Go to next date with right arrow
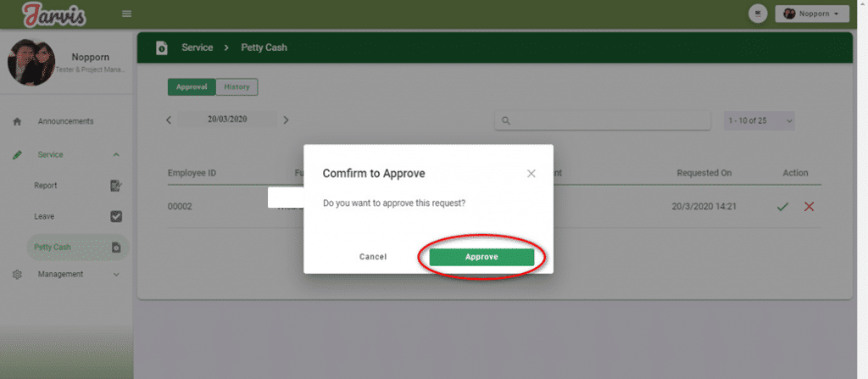Image resolution: width=868 pixels, height=379 pixels. [286, 120]
